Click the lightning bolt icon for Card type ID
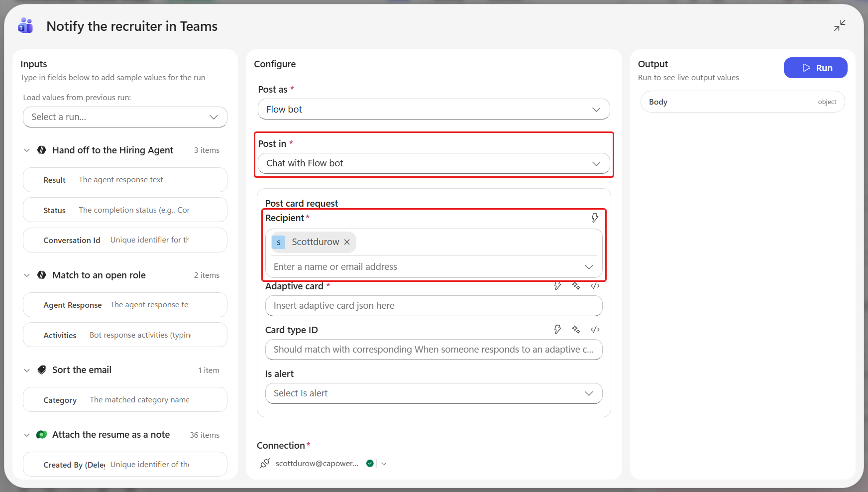This screenshot has width=868, height=492. click(558, 329)
